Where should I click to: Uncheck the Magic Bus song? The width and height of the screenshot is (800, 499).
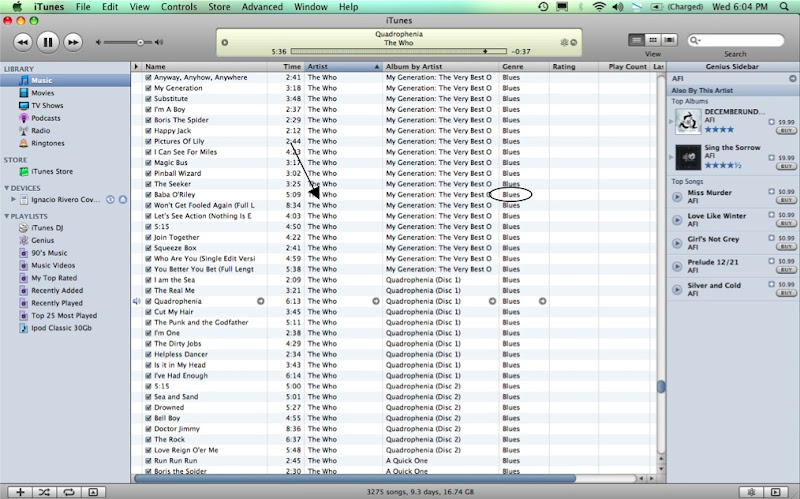coord(148,163)
